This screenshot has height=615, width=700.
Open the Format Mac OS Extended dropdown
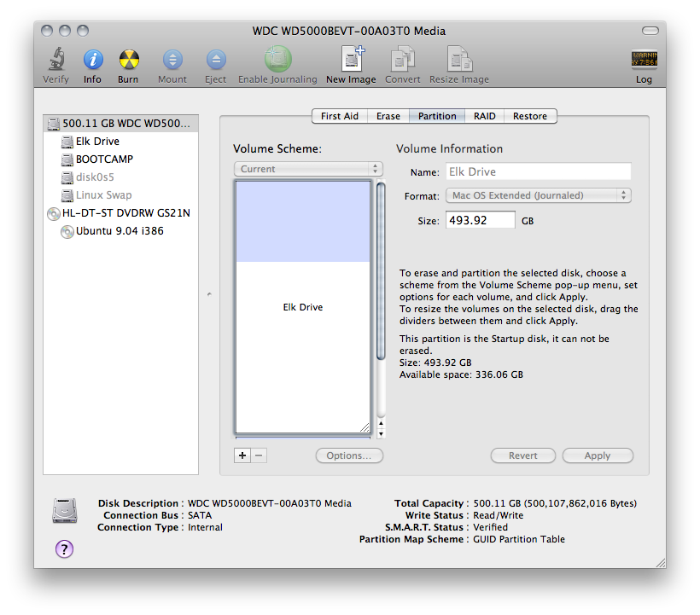tap(539, 195)
